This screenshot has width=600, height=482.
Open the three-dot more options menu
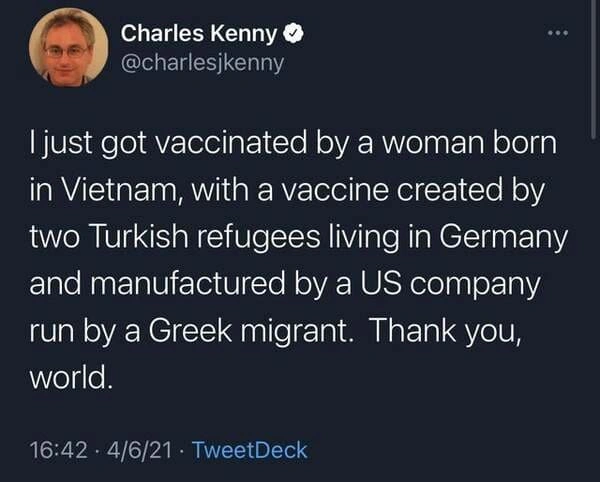pos(558,33)
